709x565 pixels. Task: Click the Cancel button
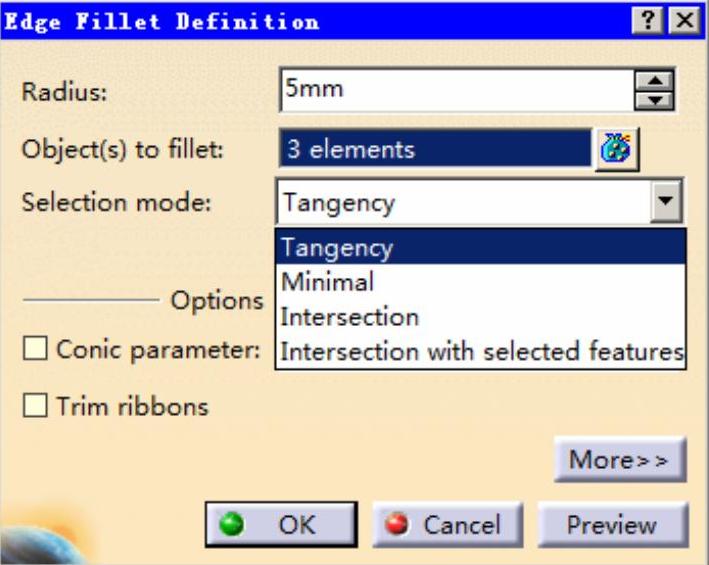447,525
